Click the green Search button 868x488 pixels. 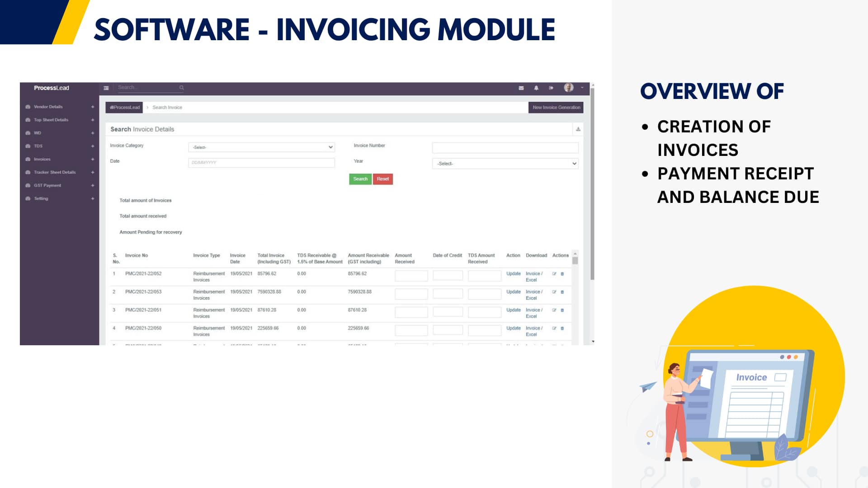click(360, 179)
